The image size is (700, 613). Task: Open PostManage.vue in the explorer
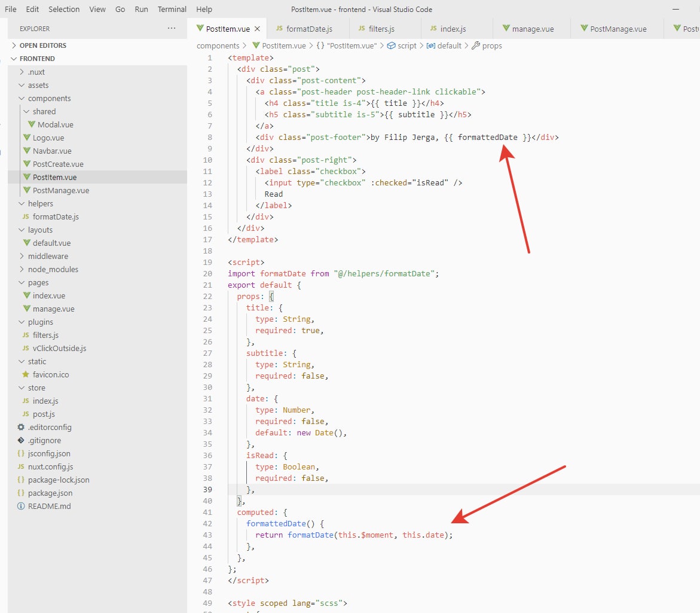[61, 190]
